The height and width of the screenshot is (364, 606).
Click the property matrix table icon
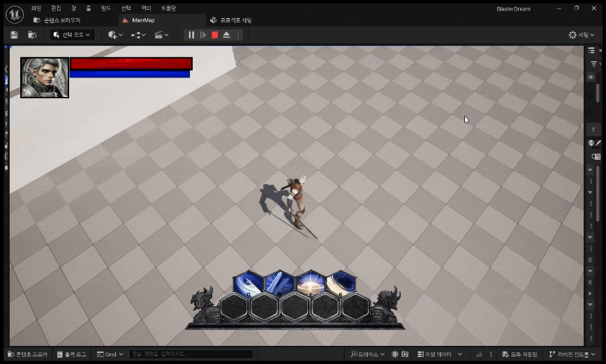coord(596,156)
